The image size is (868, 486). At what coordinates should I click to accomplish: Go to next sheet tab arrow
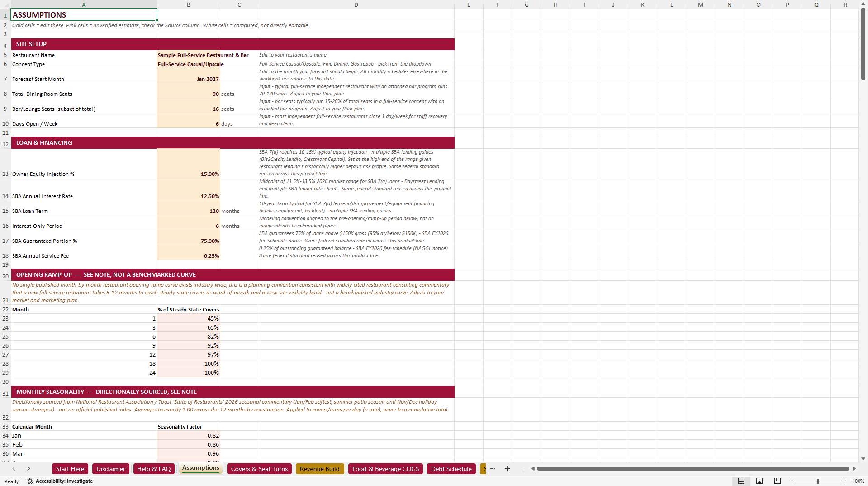point(28,469)
